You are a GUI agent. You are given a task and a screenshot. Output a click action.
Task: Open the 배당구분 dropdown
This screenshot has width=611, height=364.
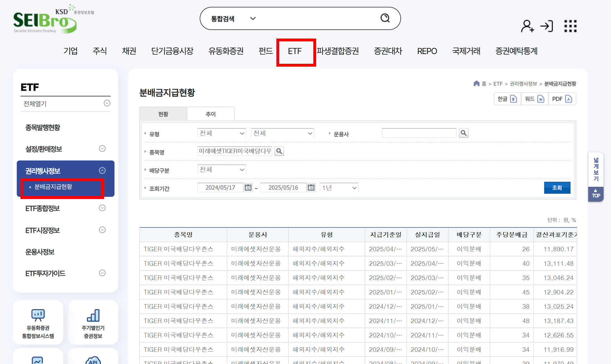point(222,170)
